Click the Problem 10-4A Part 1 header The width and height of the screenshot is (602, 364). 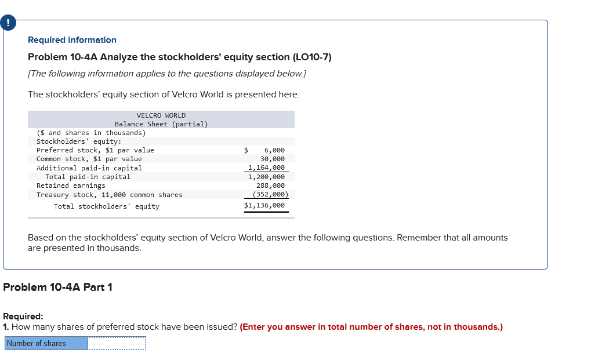[57, 287]
